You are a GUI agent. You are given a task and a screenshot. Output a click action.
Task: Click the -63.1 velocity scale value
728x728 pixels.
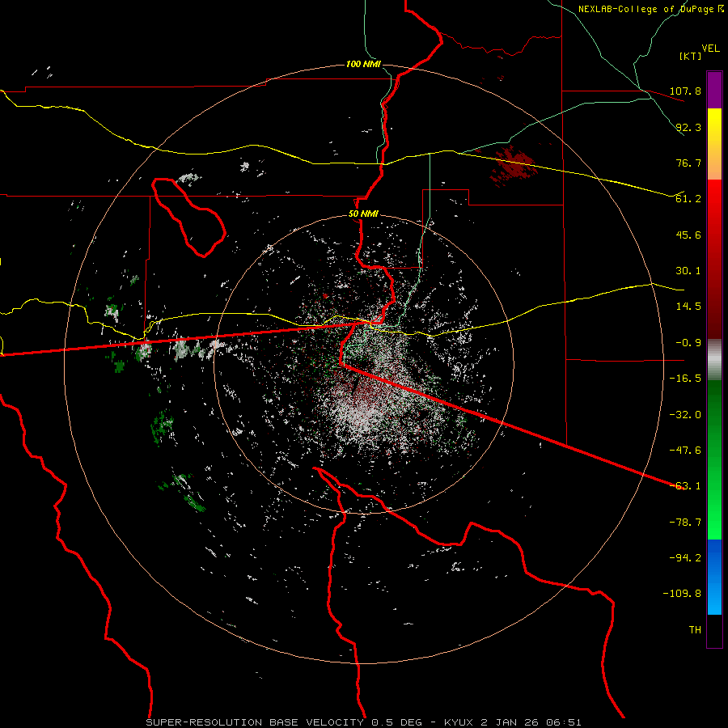(x=685, y=486)
